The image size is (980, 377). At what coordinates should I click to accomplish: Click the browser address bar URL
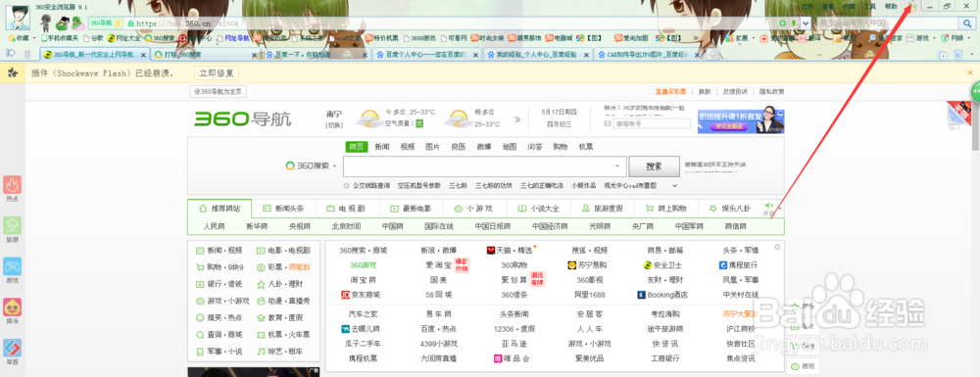187,24
